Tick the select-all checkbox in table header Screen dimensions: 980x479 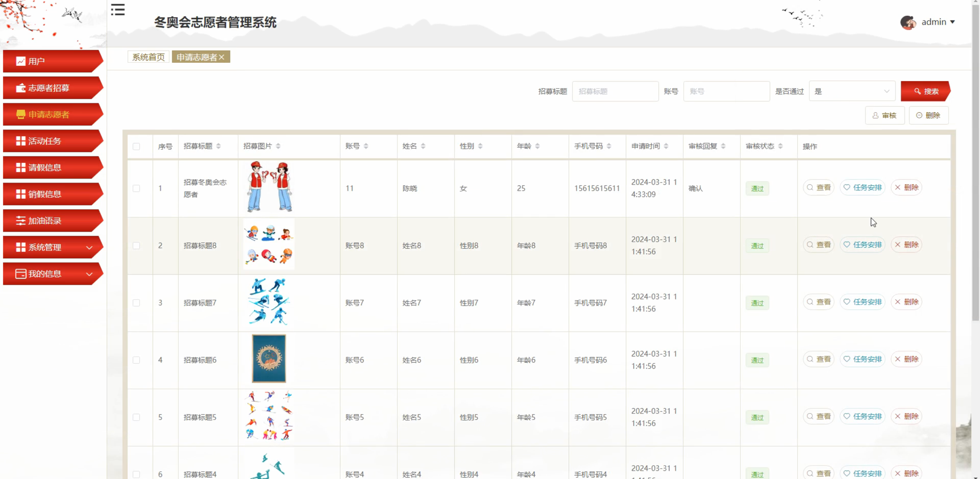click(136, 146)
